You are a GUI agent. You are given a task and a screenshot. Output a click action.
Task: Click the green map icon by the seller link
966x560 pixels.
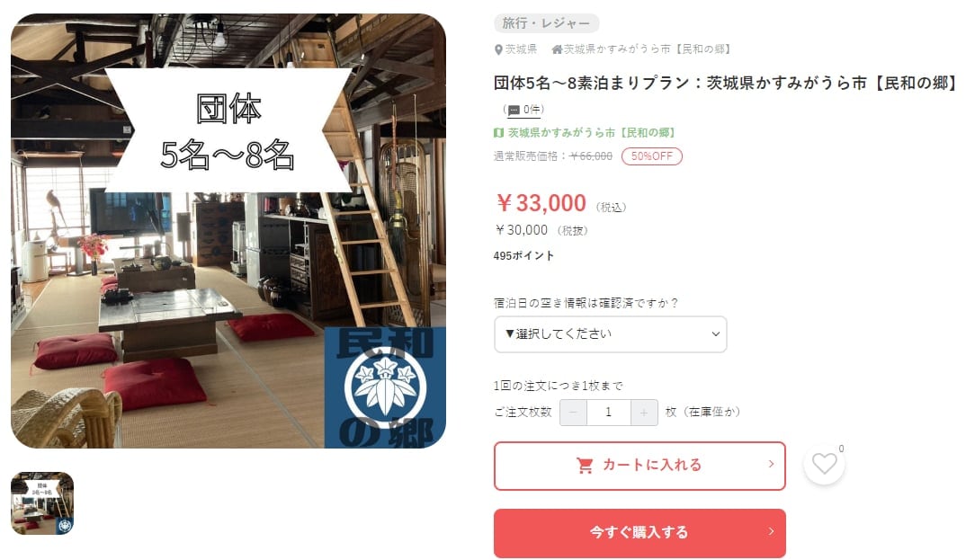coord(498,132)
